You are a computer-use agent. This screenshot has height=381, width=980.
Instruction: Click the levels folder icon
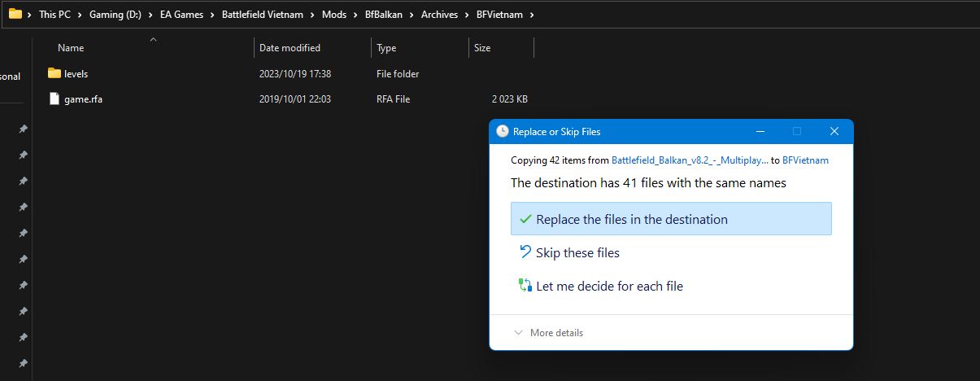click(x=54, y=73)
